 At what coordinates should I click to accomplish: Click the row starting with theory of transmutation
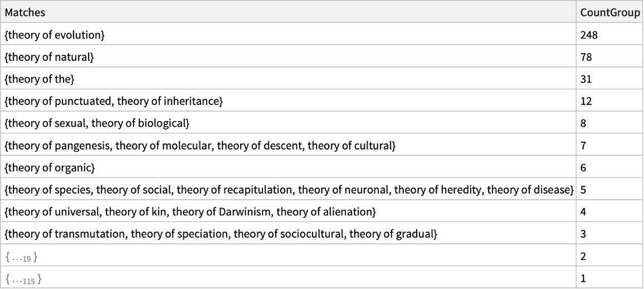click(x=221, y=234)
